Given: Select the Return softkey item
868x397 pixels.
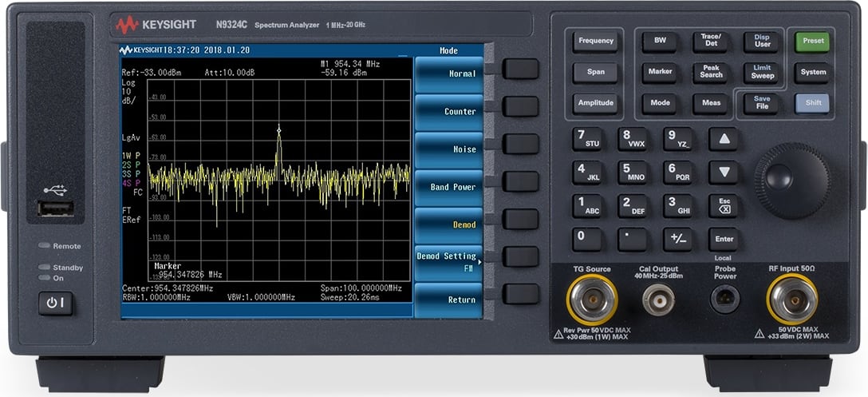Looking at the screenshot, I should coord(449,300).
